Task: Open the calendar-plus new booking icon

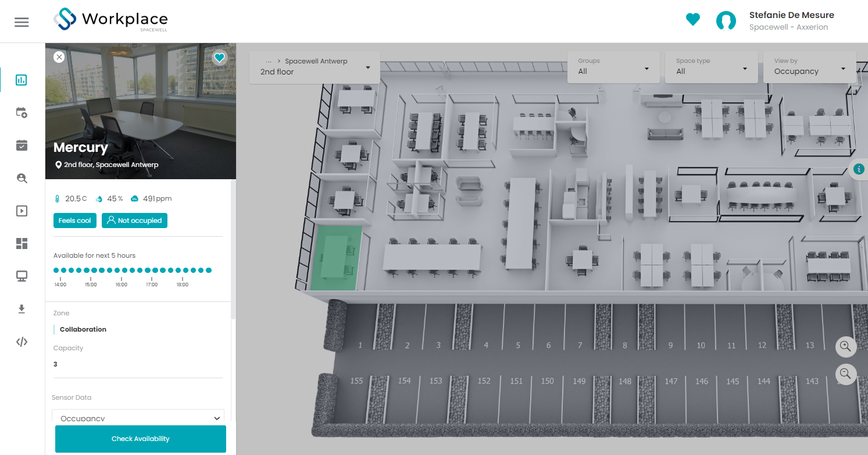Action: click(x=22, y=113)
